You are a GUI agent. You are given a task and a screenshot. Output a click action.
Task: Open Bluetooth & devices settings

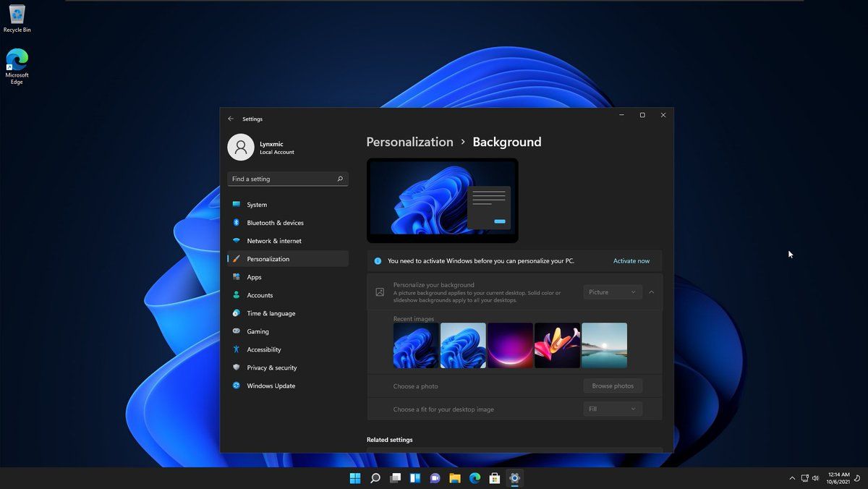(275, 223)
